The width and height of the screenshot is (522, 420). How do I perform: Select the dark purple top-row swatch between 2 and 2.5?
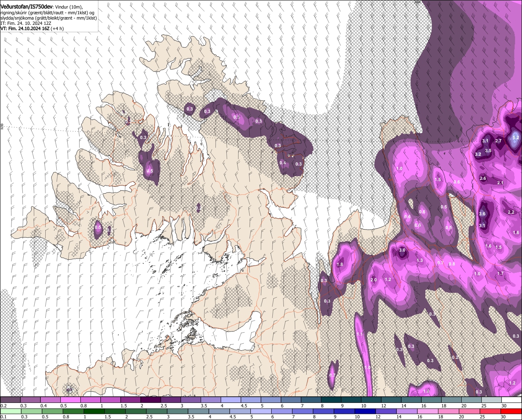[151, 400]
